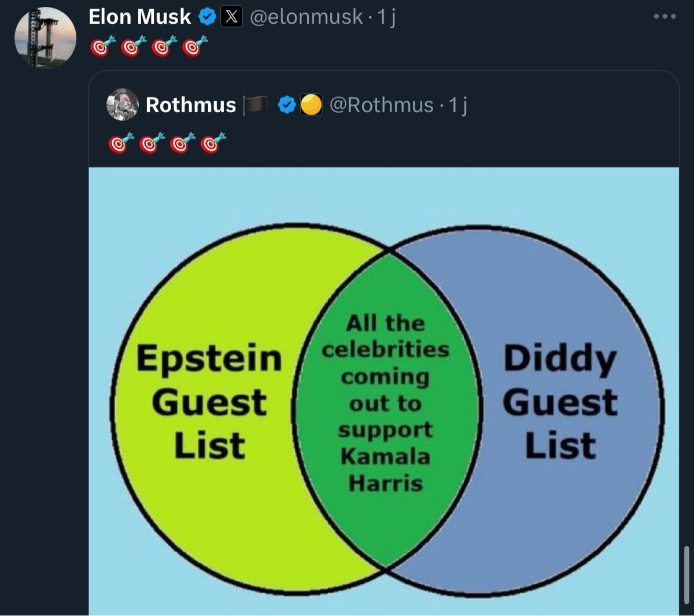This screenshot has height=616, width=694.
Task: Open the @Rothmus handle link
Action: pyautogui.click(x=381, y=105)
